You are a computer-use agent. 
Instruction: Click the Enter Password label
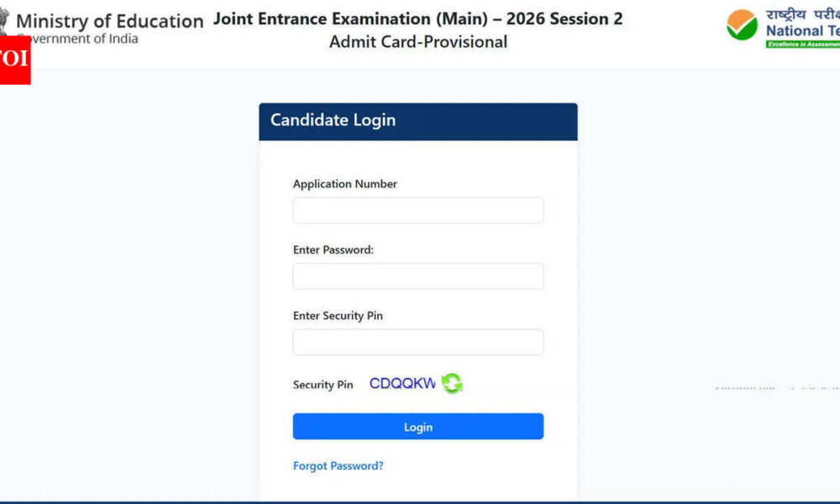tap(333, 249)
